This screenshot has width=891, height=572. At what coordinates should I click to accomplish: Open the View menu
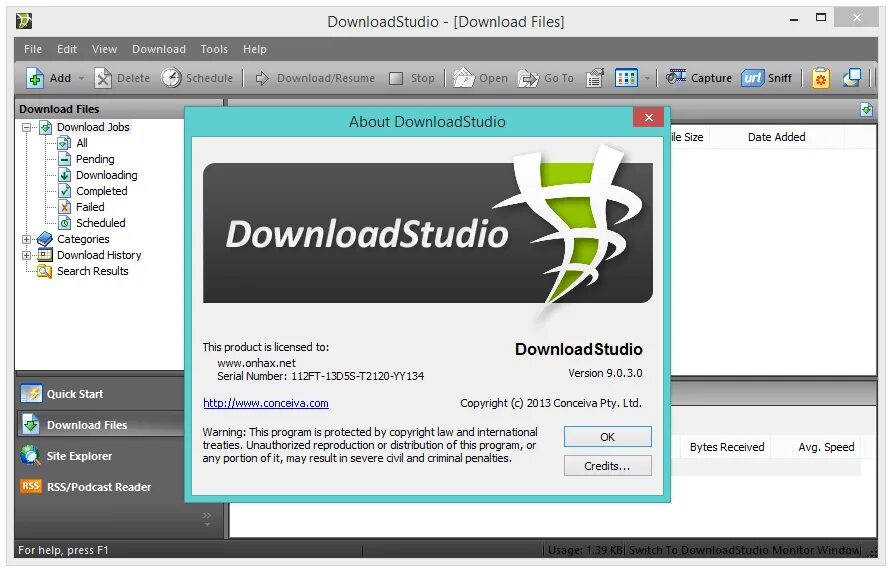tap(105, 49)
